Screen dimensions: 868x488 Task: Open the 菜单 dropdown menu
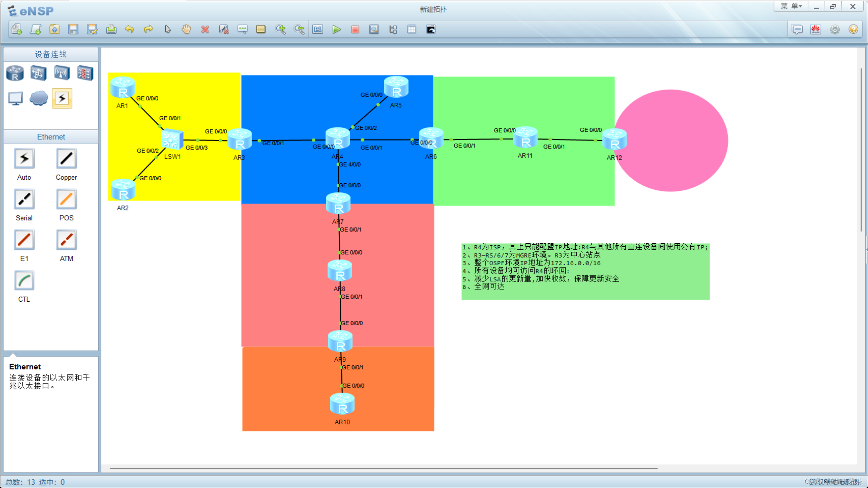tap(791, 6)
